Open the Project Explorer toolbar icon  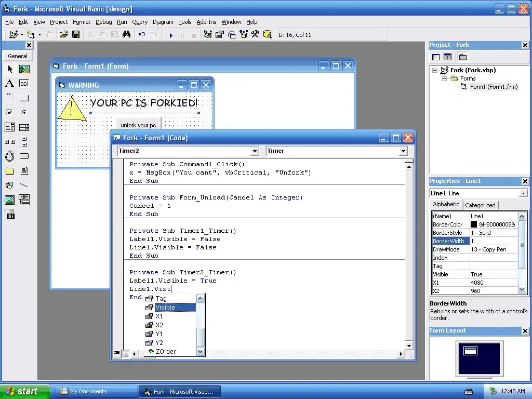tap(208, 34)
